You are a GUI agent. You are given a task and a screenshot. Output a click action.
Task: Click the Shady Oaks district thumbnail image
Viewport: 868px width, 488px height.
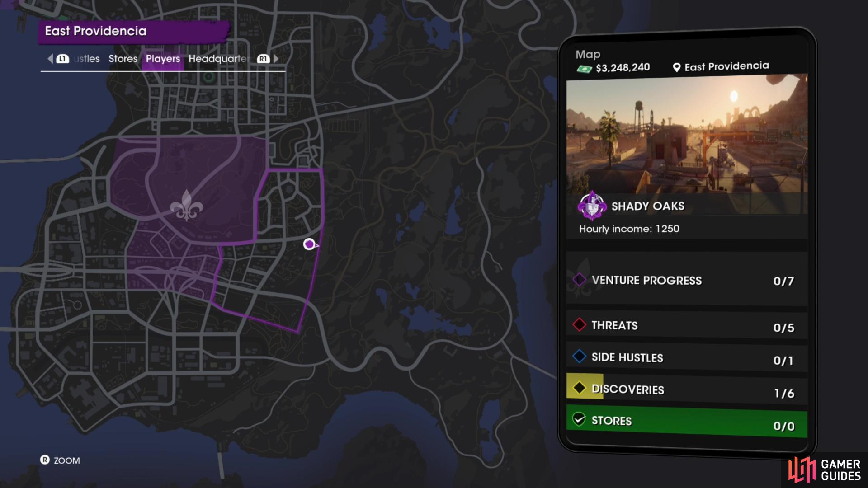tap(687, 144)
